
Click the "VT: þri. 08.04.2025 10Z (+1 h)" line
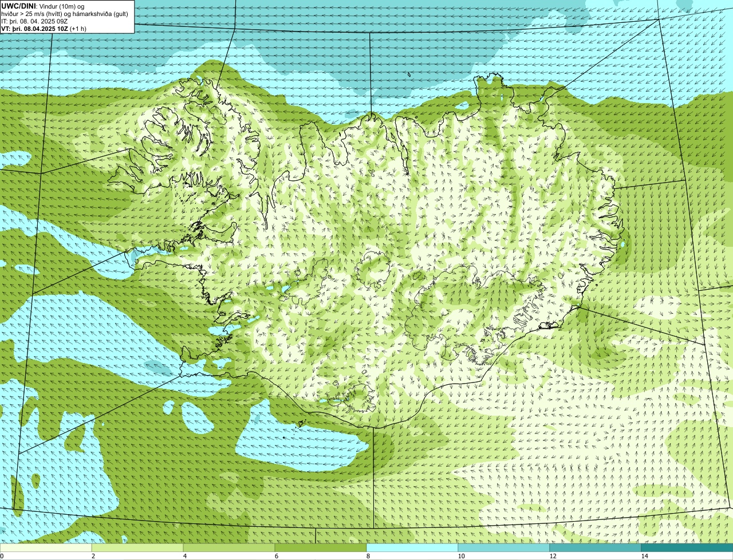coord(44,28)
